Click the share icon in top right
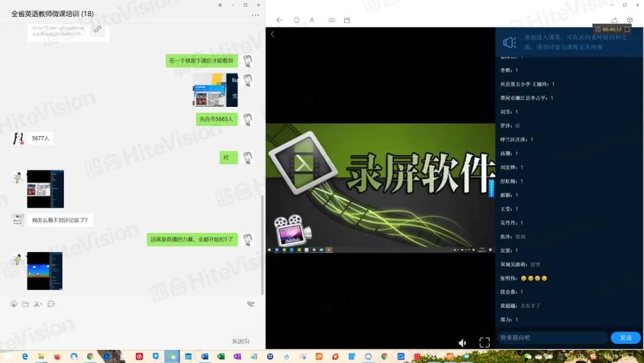644x363 pixels. point(614,20)
